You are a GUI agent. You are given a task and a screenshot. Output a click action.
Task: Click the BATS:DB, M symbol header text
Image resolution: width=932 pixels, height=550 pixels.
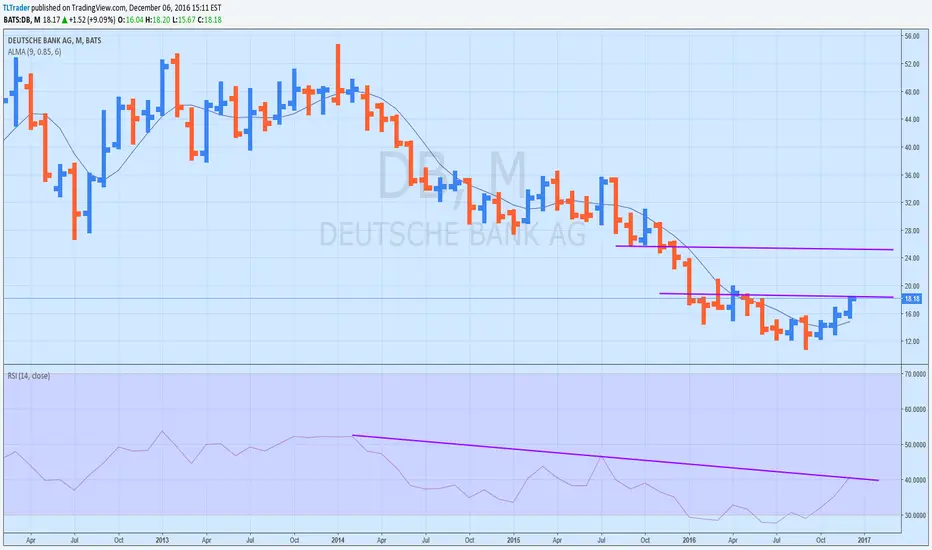(22, 20)
